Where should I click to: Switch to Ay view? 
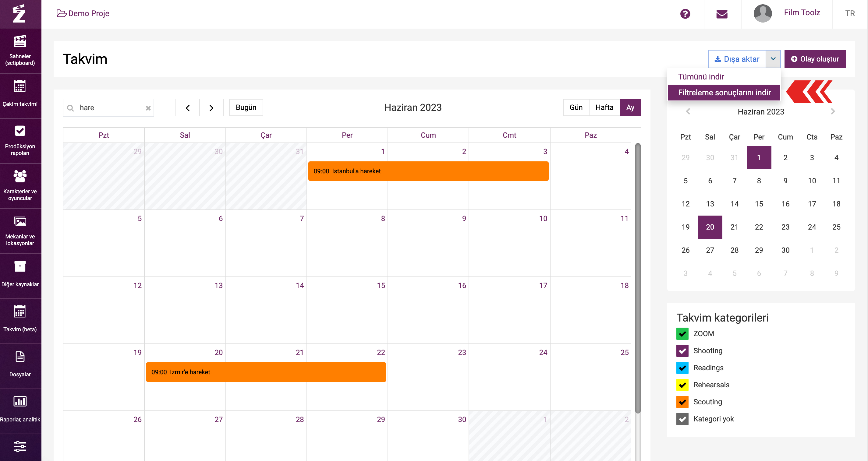(x=630, y=107)
